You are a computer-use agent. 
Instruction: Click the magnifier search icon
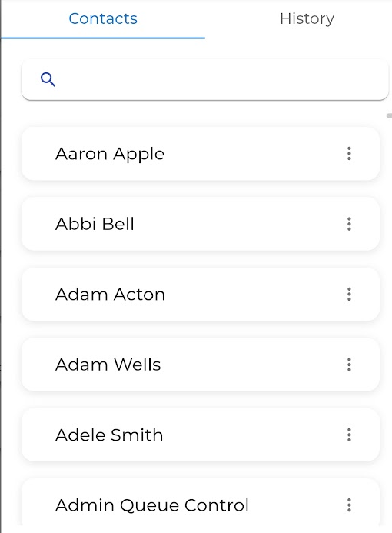coord(48,80)
